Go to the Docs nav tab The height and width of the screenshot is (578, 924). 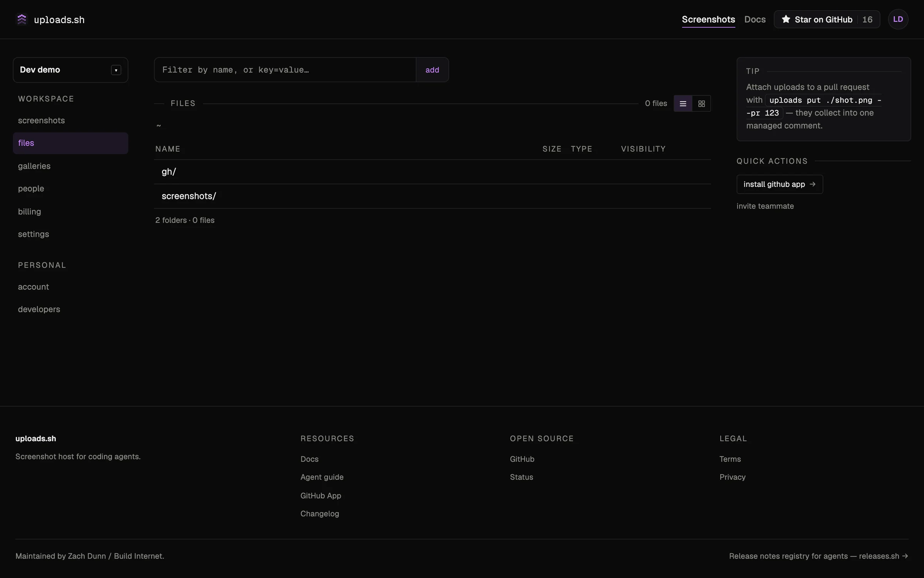pyautogui.click(x=755, y=19)
